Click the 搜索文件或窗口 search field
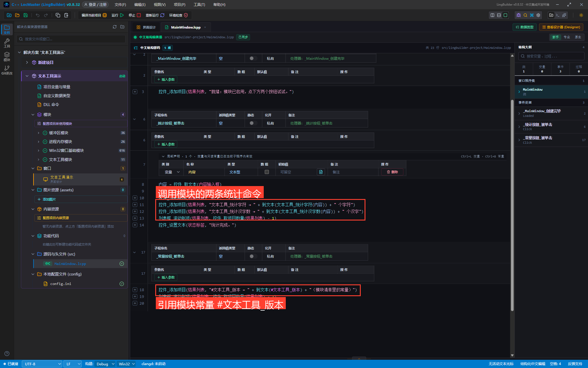Screen dimensions: 588x368 [x=71, y=39]
